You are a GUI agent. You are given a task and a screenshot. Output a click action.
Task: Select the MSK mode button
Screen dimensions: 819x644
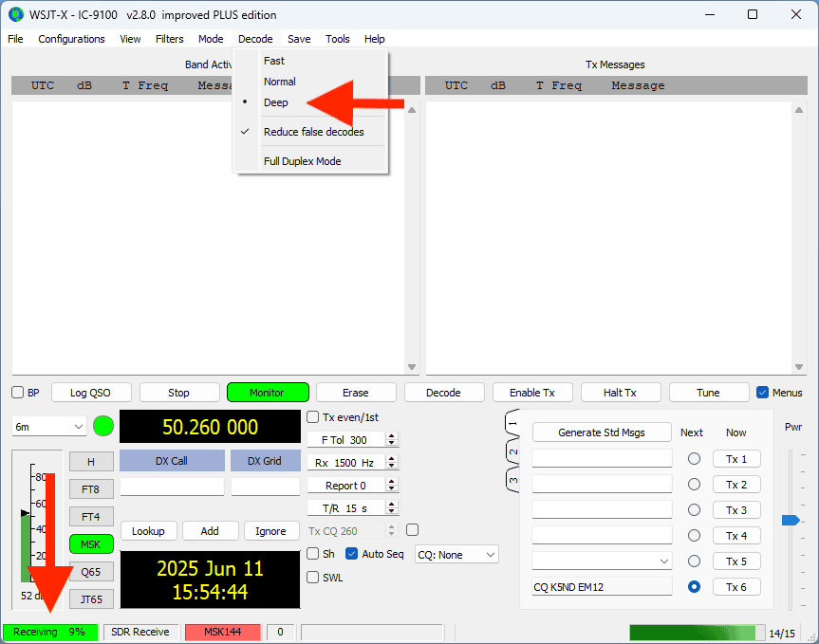tap(91, 544)
